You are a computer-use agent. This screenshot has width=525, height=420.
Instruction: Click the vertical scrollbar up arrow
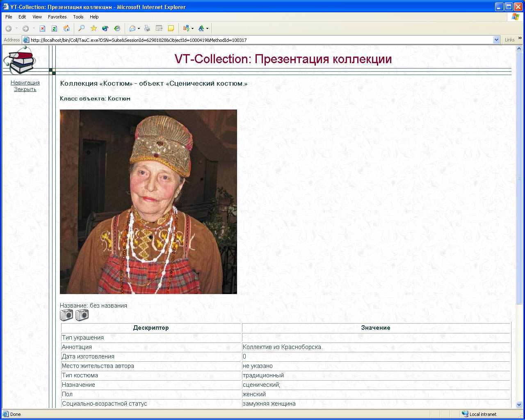point(519,49)
